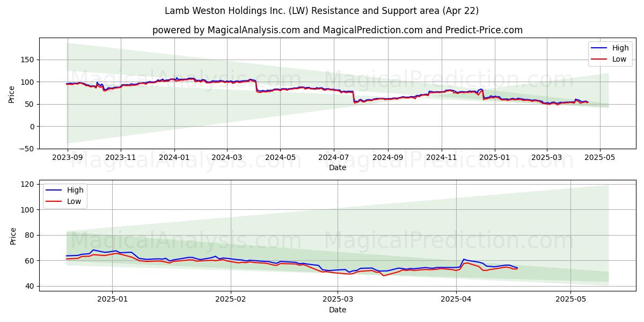644x322 pixels.
Task: Click the top chart x-axis label '2023-11'
Action: pos(121,159)
